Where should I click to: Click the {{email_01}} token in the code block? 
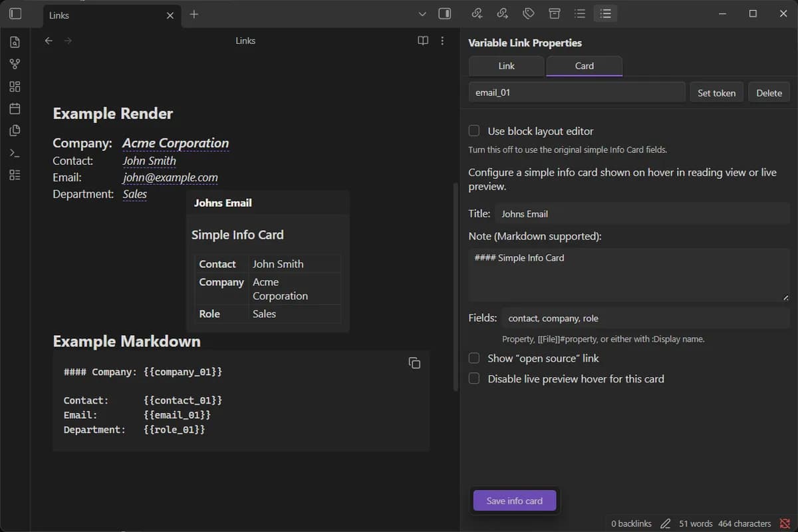pyautogui.click(x=177, y=415)
